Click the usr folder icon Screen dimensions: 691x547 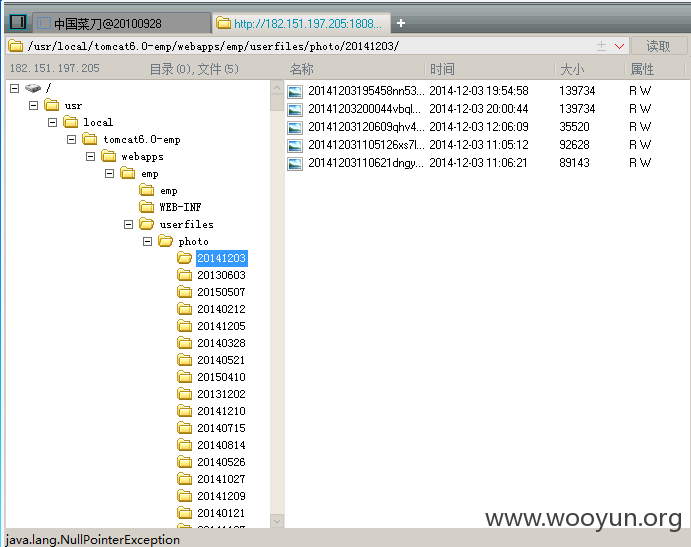pos(52,105)
